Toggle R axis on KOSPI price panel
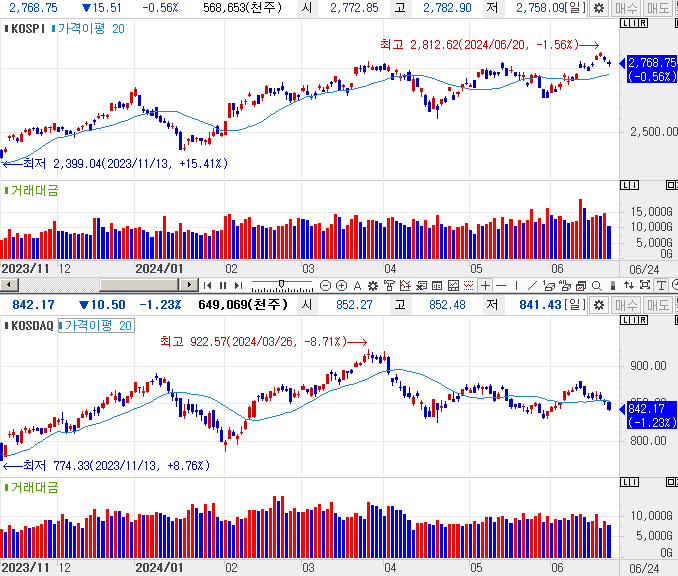678x576 pixels. point(643,23)
